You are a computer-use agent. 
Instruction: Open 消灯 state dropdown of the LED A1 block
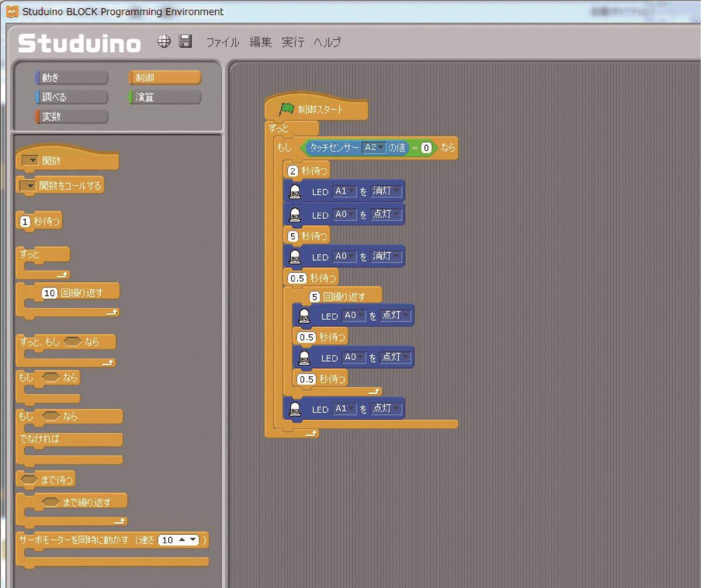(386, 191)
